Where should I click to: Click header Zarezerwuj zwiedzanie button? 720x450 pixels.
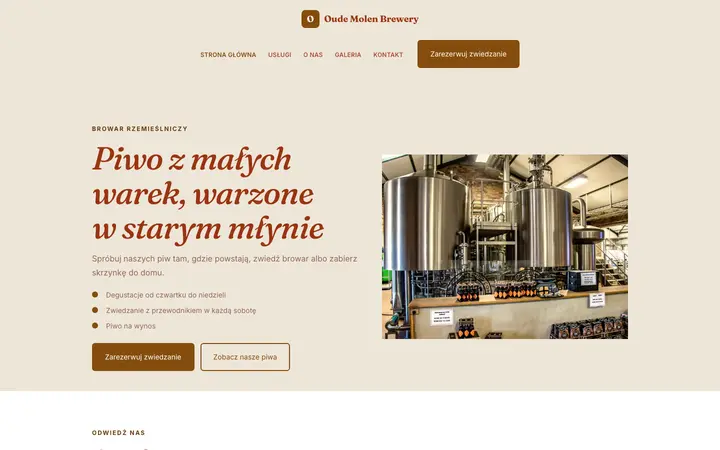[468, 54]
